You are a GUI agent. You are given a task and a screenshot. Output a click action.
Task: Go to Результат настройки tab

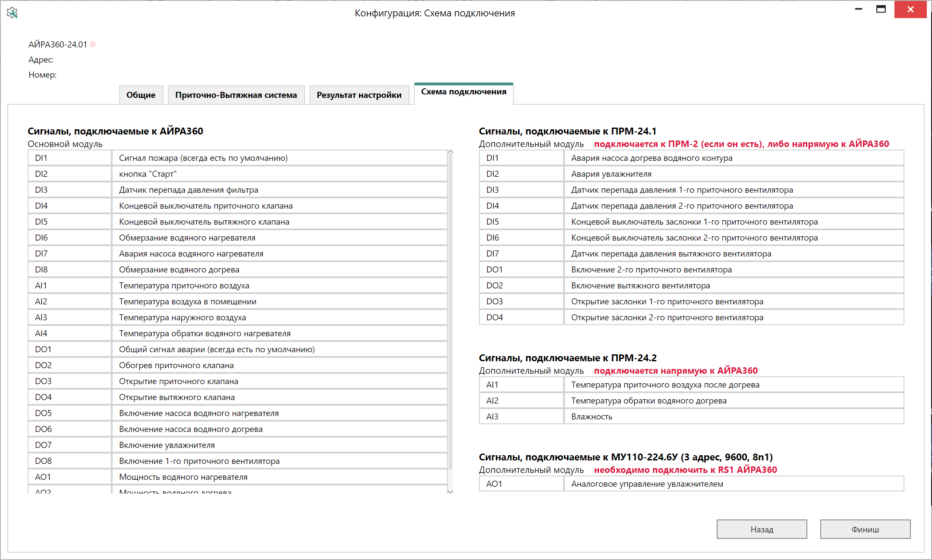click(x=359, y=95)
